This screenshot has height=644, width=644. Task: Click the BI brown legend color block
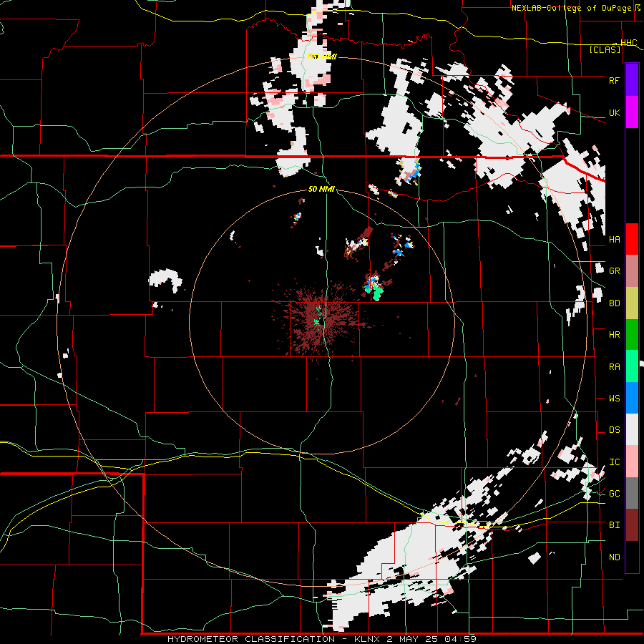pos(632,525)
